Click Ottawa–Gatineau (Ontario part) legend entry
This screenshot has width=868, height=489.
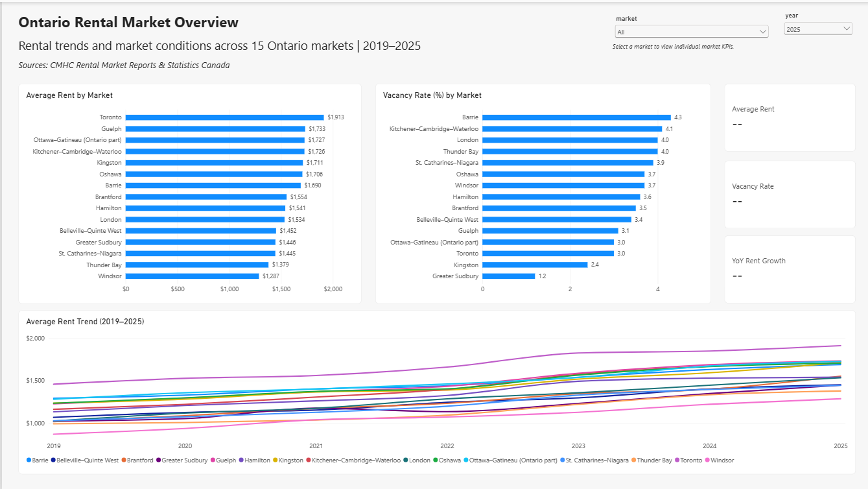tap(510, 460)
